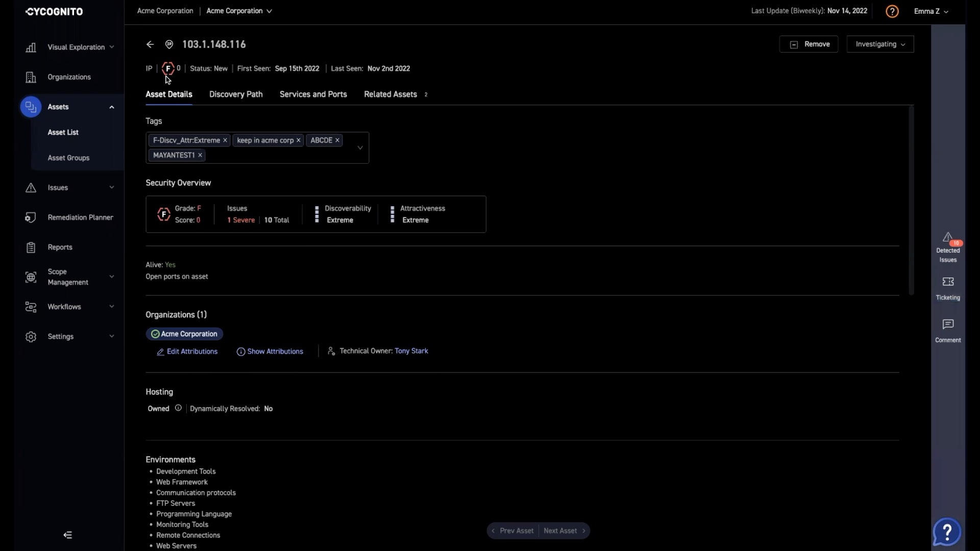Collapse the left sidebar navigation
980x551 pixels.
pos(67,535)
